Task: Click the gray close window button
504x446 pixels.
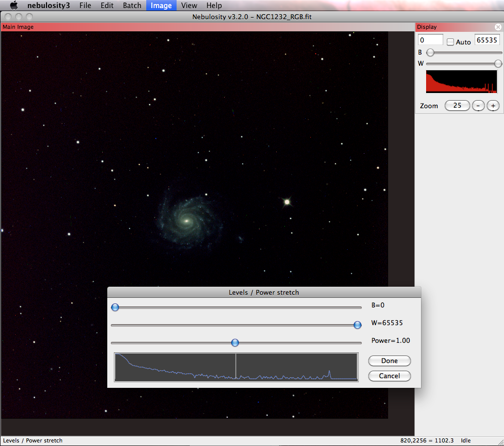Action: [9, 17]
